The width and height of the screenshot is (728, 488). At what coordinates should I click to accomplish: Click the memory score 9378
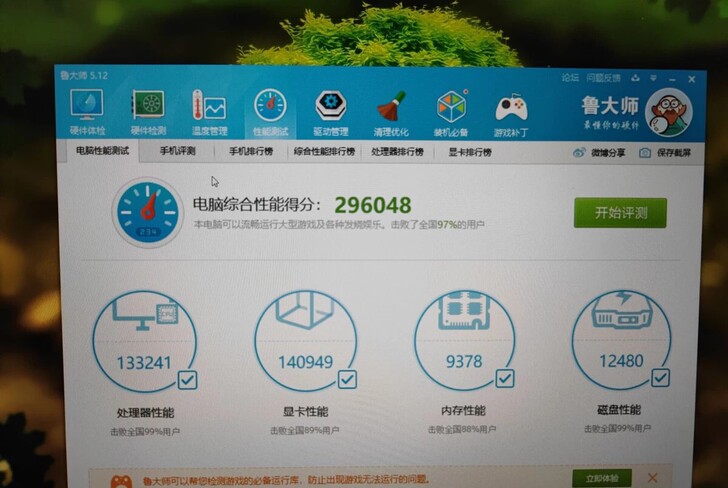[464, 361]
